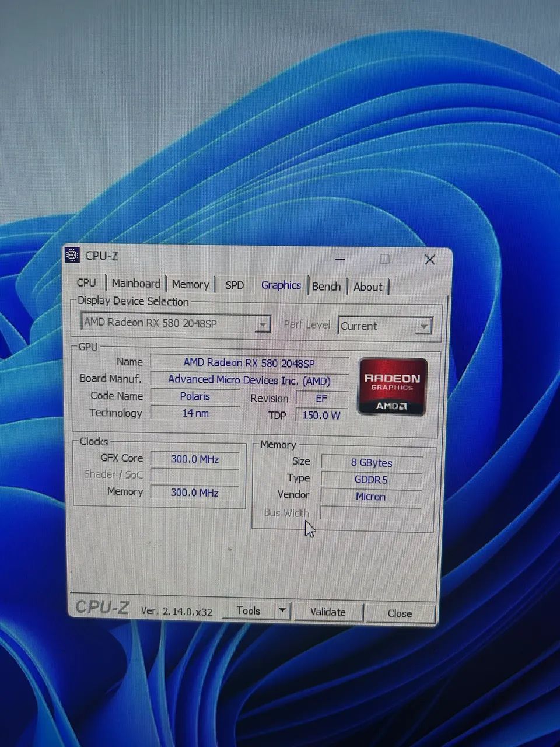560x747 pixels.
Task: Click the CPU-Z logo at bottom left
Action: tap(102, 608)
